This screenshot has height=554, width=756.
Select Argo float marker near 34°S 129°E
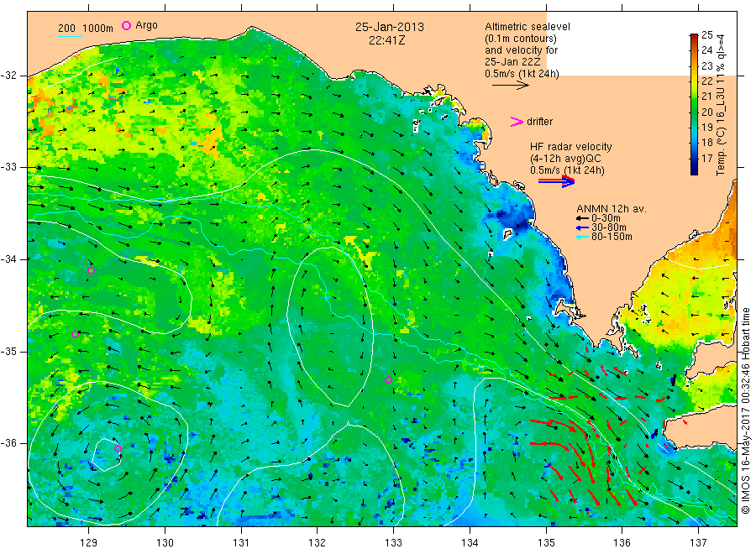tap(91, 271)
